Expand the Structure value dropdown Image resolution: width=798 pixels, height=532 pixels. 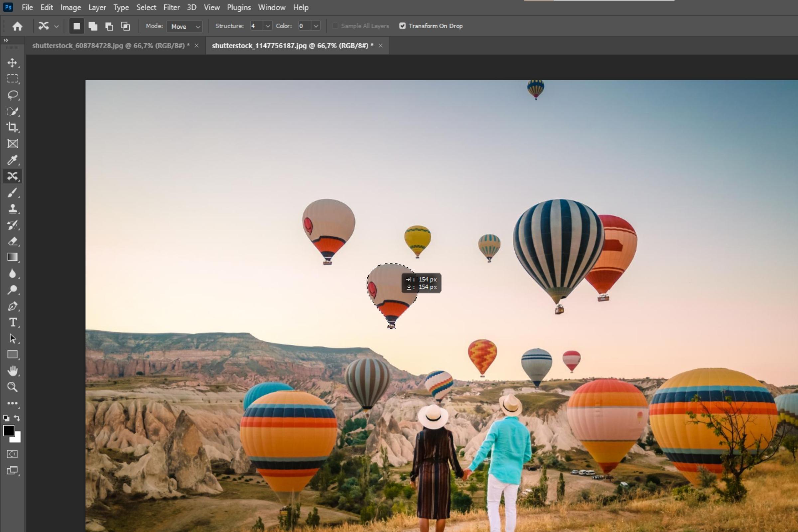268,26
